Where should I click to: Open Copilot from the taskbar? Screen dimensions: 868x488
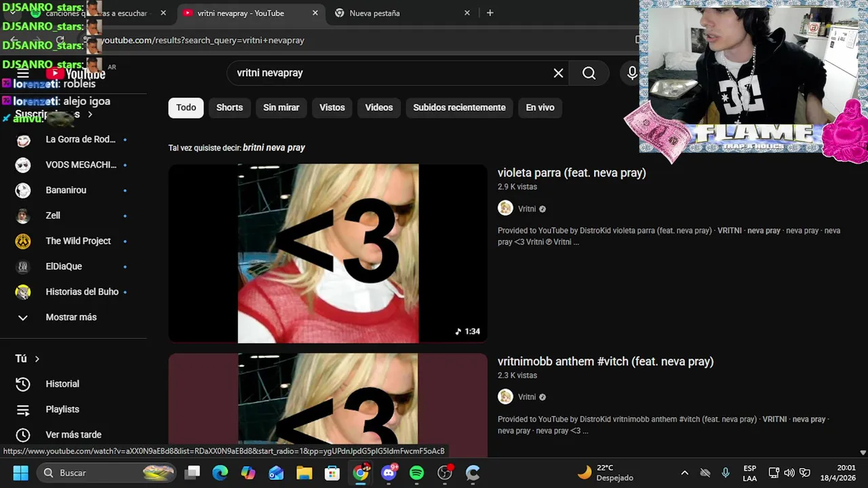[248, 472]
